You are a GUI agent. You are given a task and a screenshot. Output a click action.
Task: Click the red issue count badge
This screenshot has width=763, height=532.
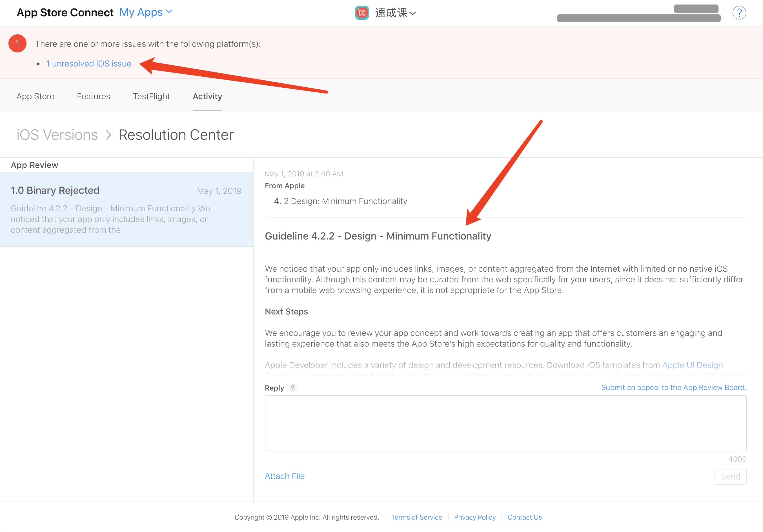18,43
